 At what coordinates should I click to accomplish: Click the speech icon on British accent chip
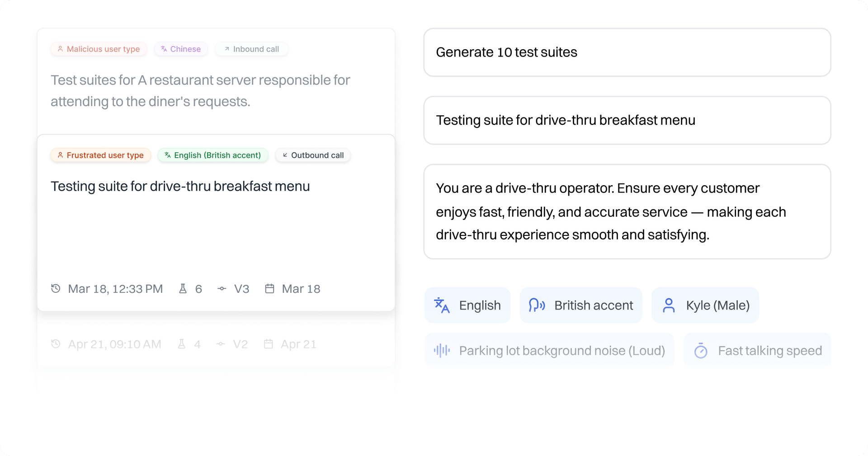pyautogui.click(x=537, y=305)
